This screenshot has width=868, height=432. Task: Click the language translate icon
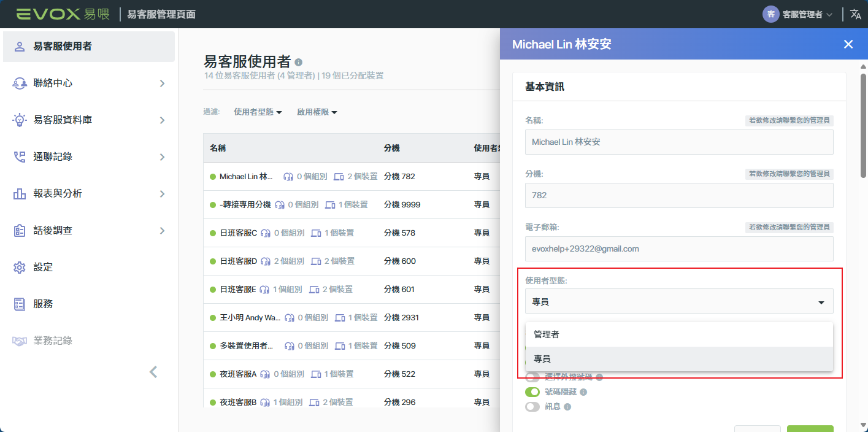[856, 14]
